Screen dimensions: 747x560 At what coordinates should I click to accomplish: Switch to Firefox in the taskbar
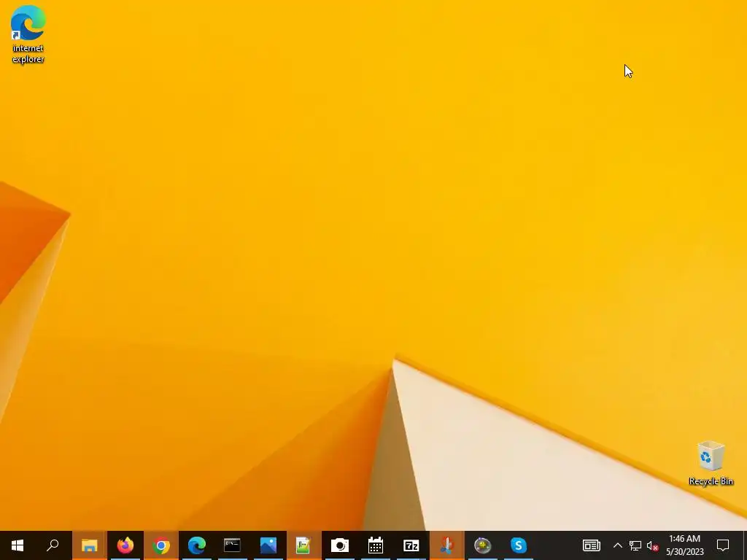(125, 545)
